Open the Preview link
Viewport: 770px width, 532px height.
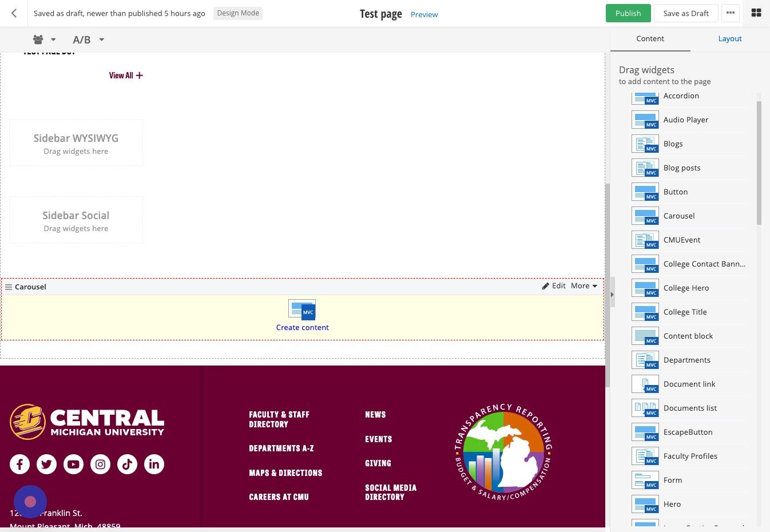[424, 14]
